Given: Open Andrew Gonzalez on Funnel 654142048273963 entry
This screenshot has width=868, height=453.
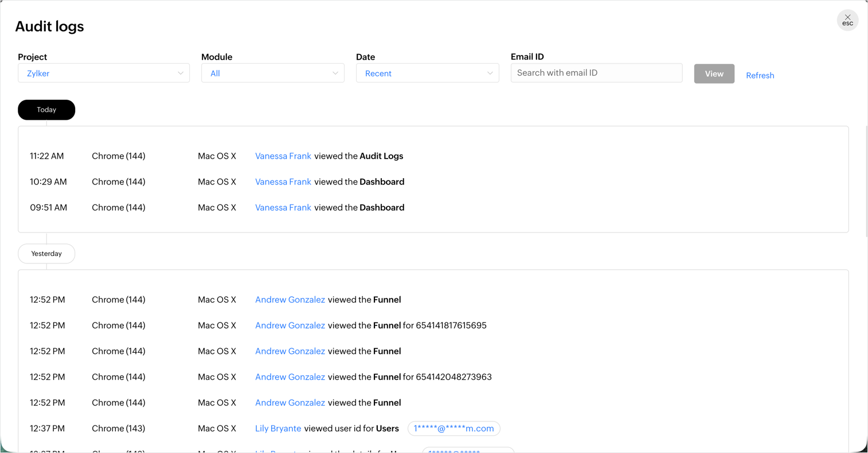Looking at the screenshot, I should tap(290, 377).
